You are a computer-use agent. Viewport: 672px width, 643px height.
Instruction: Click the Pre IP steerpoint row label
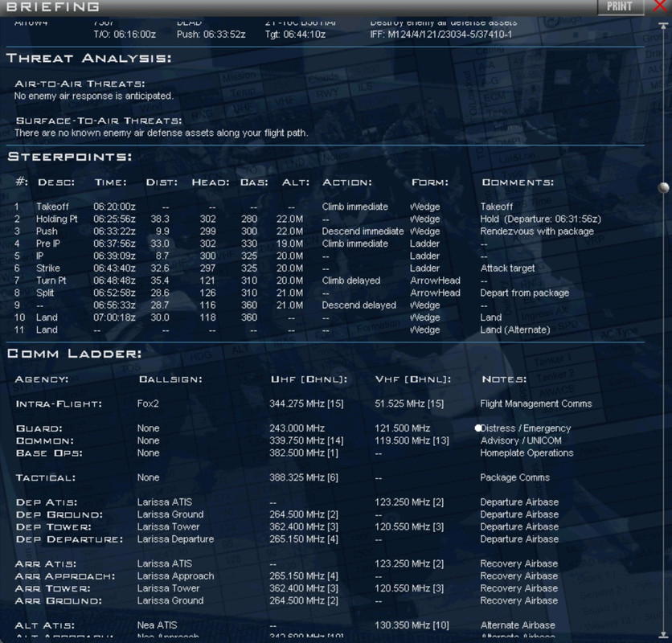48,244
